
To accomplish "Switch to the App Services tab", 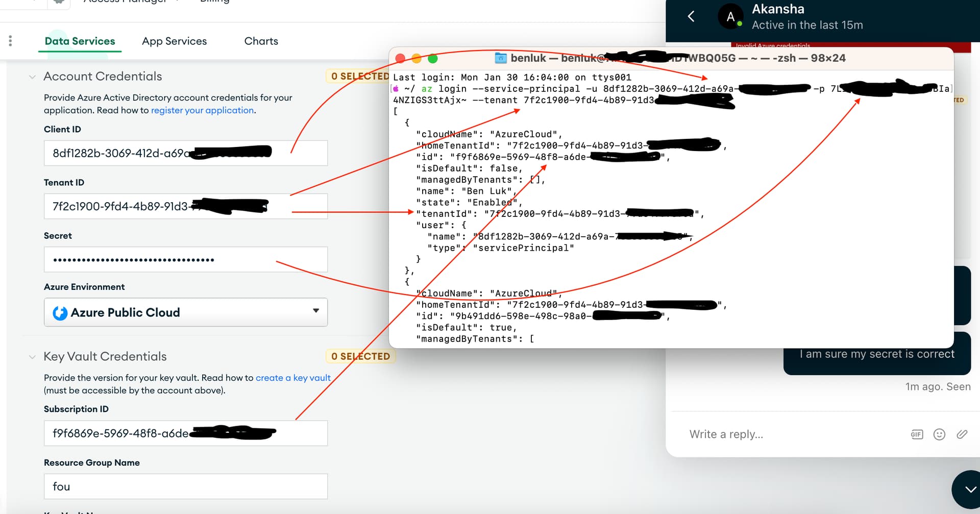I will click(x=175, y=41).
